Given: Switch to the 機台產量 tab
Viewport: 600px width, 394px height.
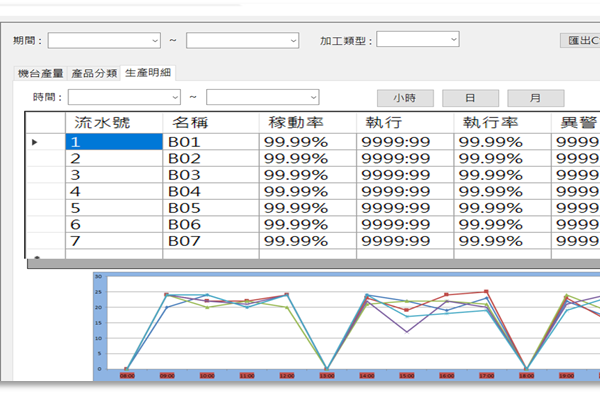Looking at the screenshot, I should click(41, 73).
